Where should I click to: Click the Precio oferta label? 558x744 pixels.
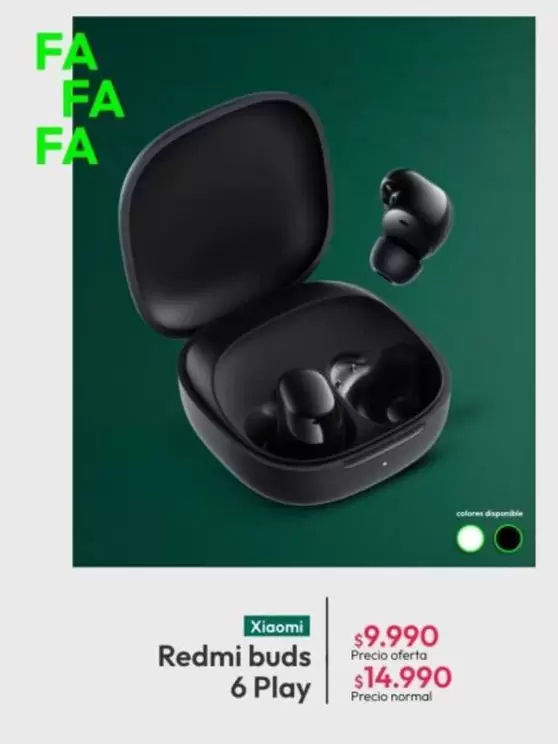(x=389, y=655)
